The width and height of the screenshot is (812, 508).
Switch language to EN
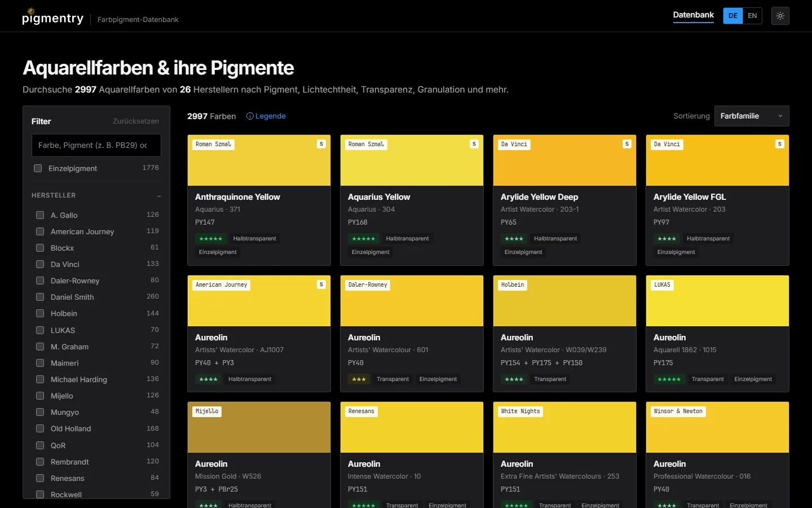point(752,16)
